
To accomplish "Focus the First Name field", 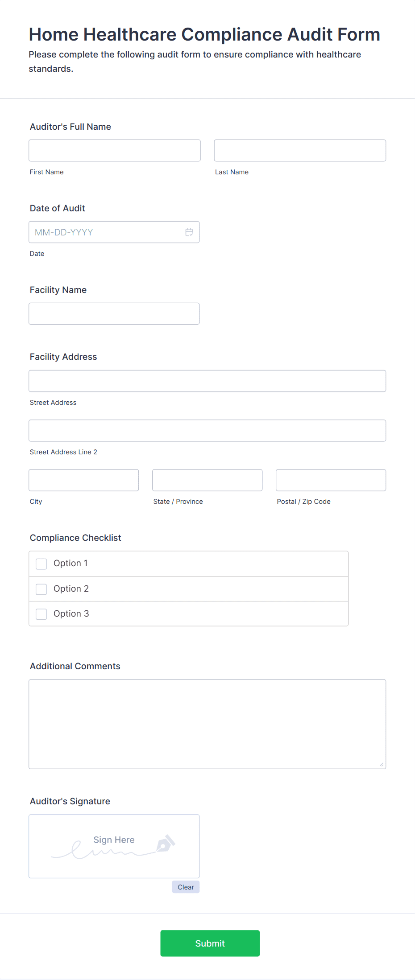I will pos(115,151).
